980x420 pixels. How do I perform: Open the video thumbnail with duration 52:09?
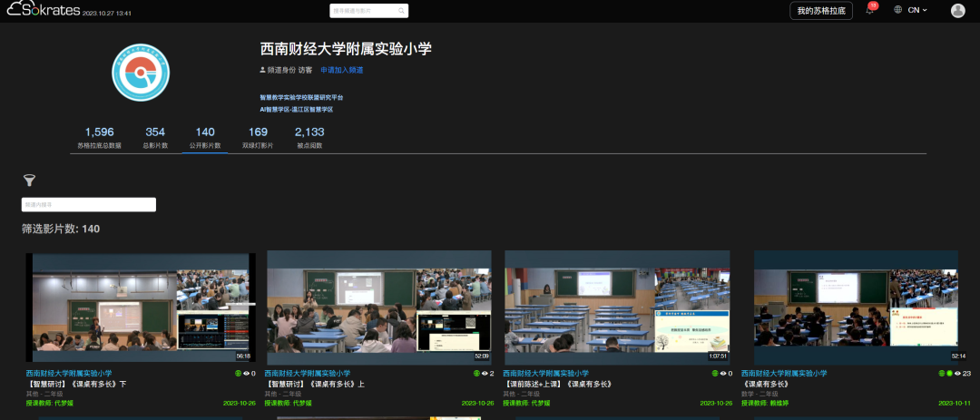378,307
